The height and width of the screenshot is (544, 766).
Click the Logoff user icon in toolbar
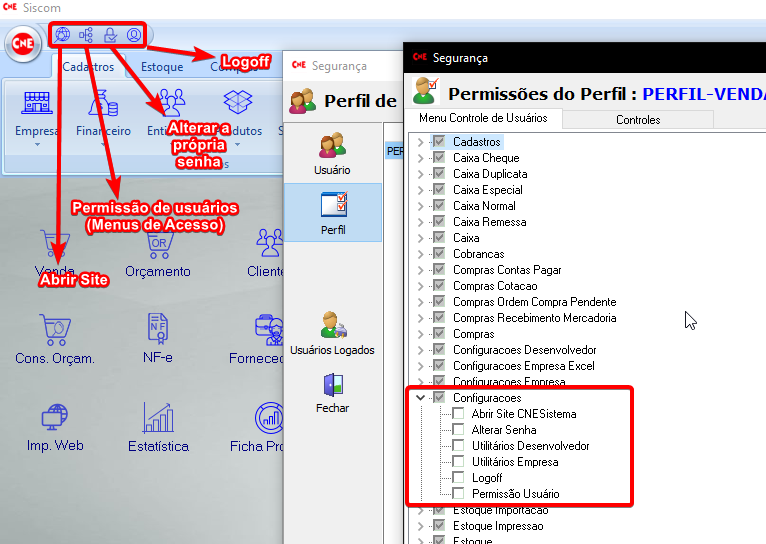pyautogui.click(x=134, y=35)
